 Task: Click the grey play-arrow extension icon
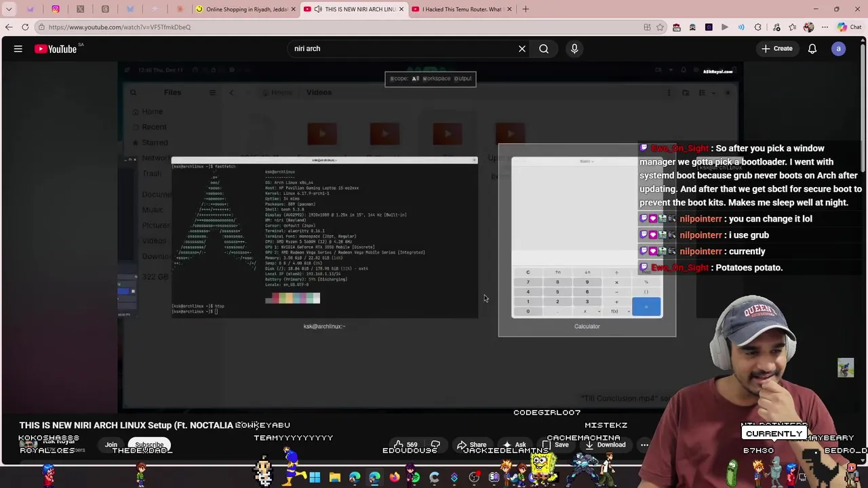click(x=725, y=27)
